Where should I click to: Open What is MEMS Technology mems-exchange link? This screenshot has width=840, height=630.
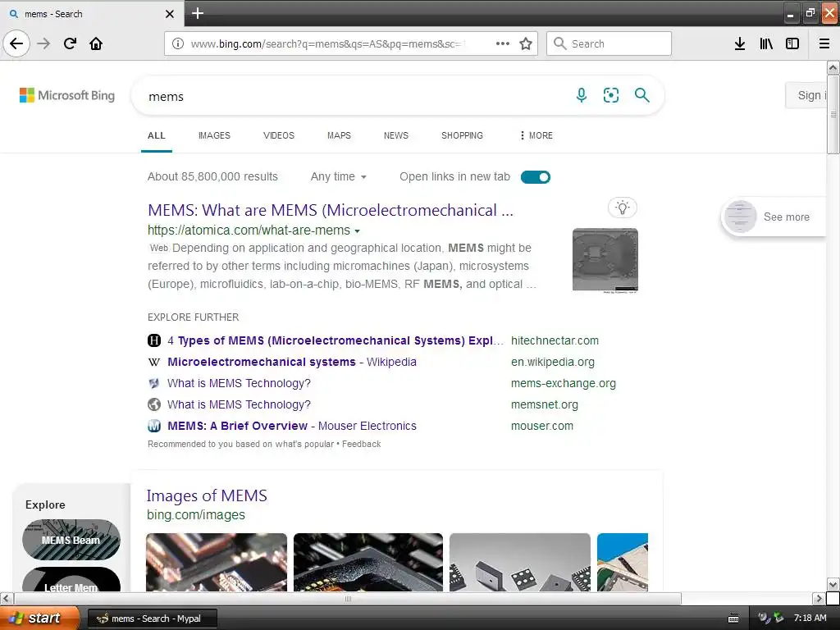coord(239,383)
